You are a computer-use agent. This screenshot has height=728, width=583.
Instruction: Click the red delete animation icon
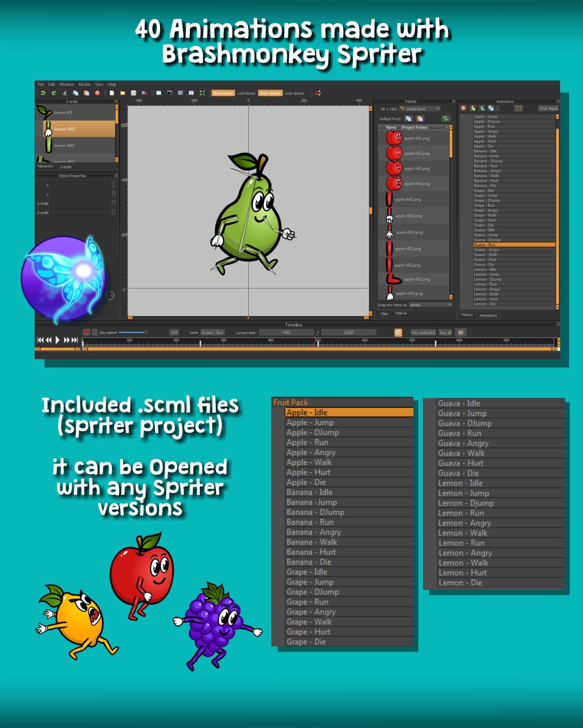tap(463, 108)
